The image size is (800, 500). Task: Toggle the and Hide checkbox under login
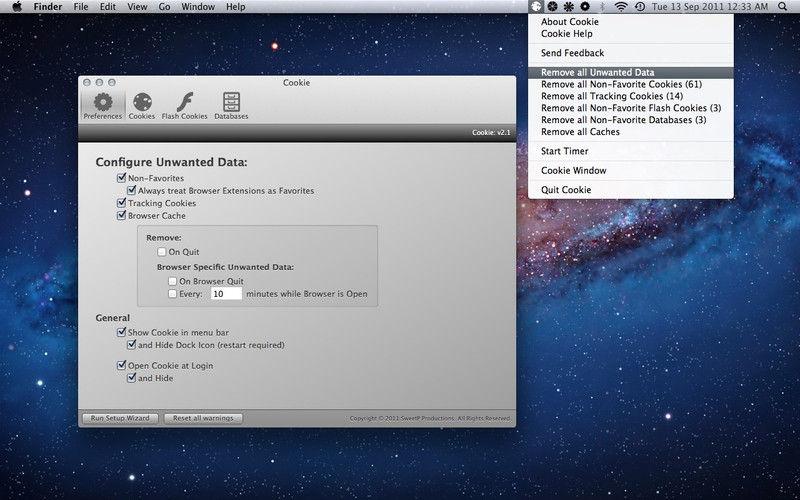[132, 378]
